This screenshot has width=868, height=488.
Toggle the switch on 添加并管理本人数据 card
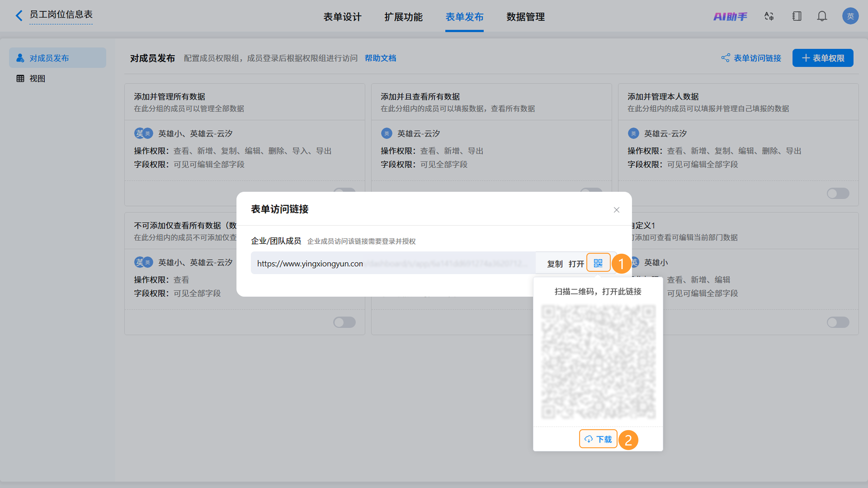click(x=838, y=193)
